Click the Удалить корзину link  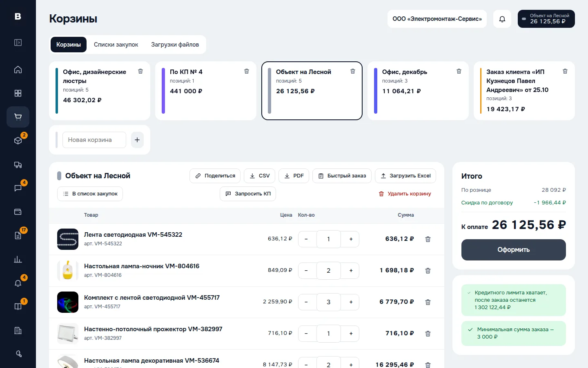pos(405,194)
